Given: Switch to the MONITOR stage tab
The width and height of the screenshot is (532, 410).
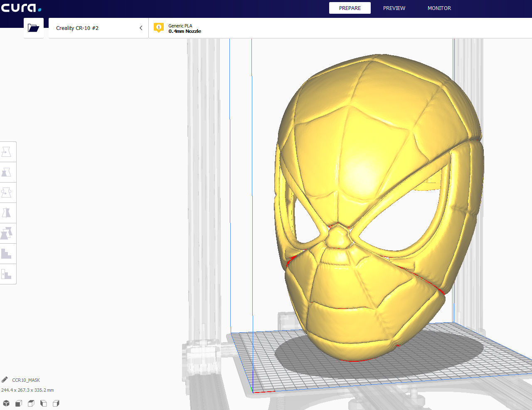Looking at the screenshot, I should 439,8.
